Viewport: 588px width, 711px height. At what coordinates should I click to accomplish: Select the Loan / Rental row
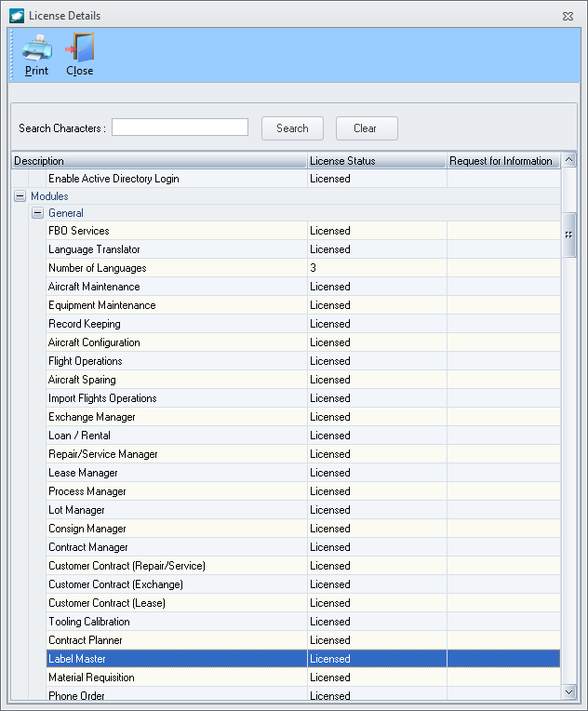click(303, 436)
